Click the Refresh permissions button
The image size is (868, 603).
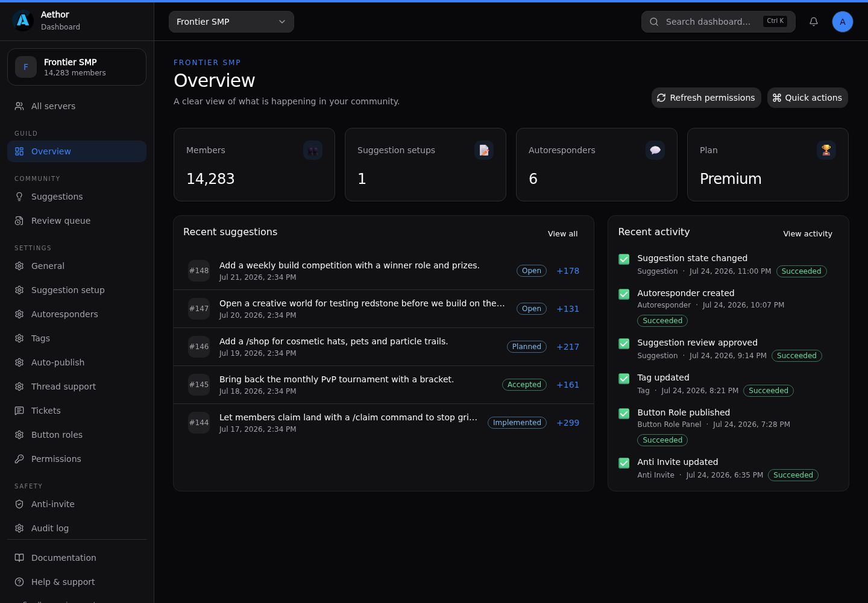tap(706, 98)
